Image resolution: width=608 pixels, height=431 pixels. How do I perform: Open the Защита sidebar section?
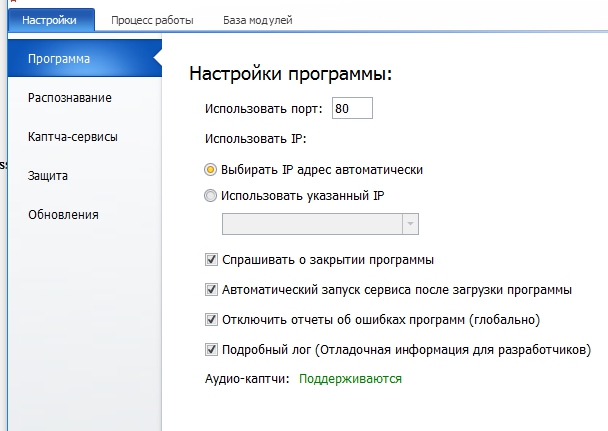point(48,176)
